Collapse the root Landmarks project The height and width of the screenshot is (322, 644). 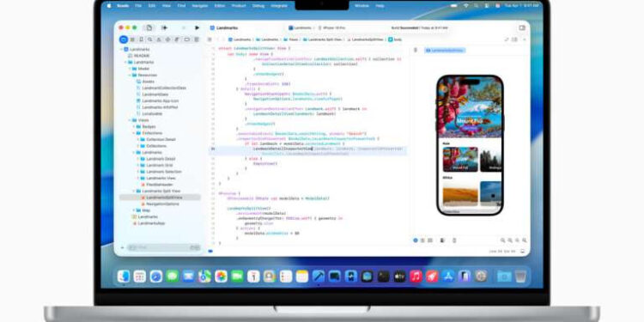[122, 49]
